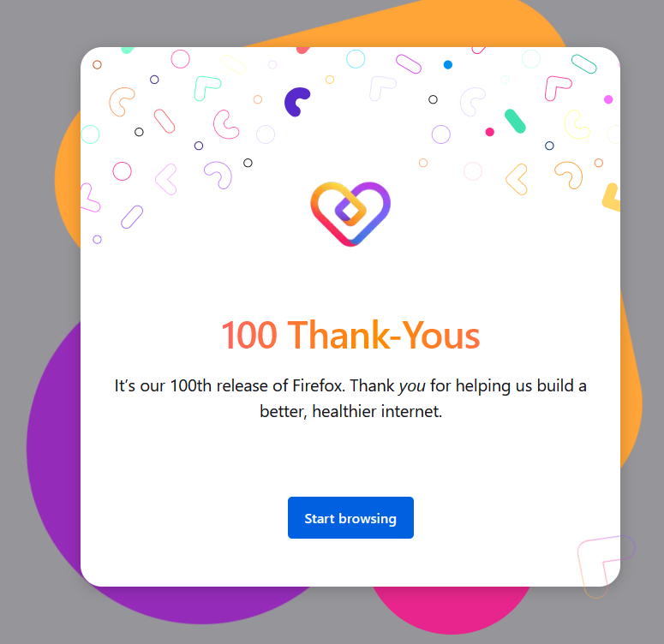
Task: Click the "100 Thank-Yous" heading
Action: click(x=350, y=335)
